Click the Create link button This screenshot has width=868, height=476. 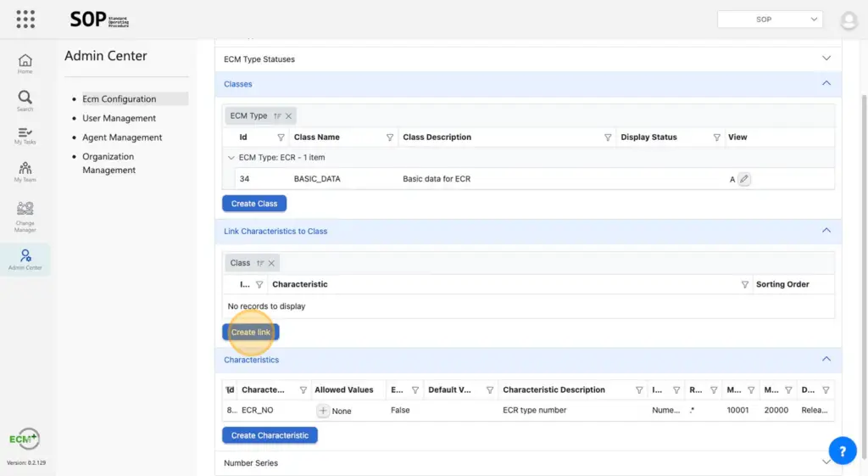(x=250, y=333)
